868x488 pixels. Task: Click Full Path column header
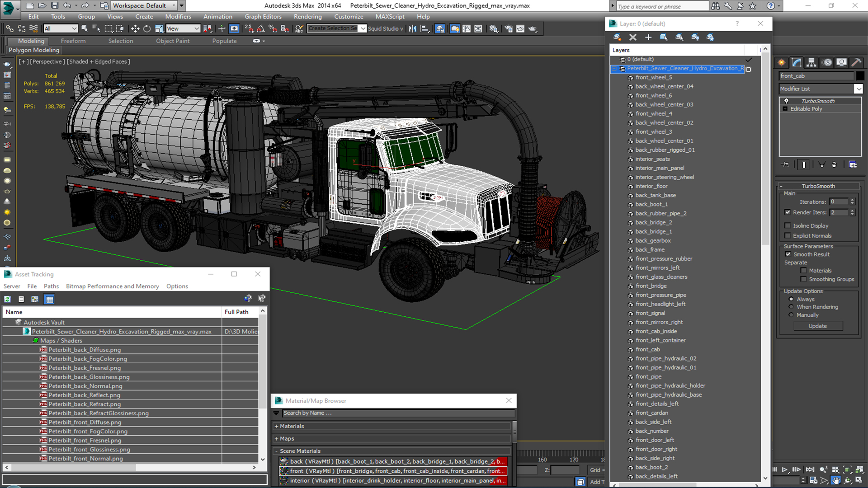pos(240,312)
